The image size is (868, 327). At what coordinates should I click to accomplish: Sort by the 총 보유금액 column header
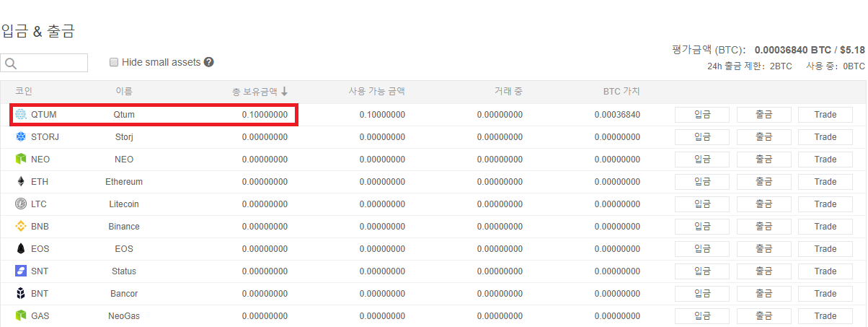(x=255, y=92)
